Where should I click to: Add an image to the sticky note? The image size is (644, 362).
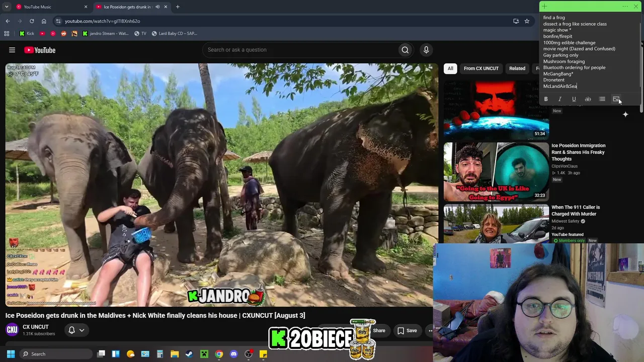(x=616, y=99)
